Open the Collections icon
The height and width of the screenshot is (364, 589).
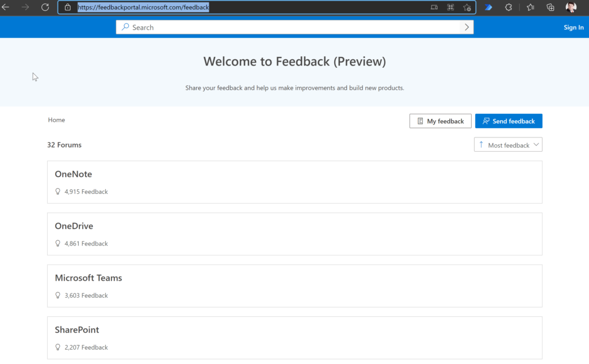click(550, 7)
